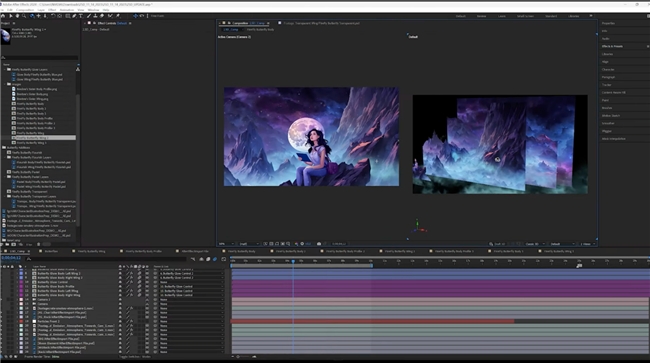Image resolution: width=650 pixels, height=363 pixels.
Task: Select the Standard workspace
Action: pos(551,16)
